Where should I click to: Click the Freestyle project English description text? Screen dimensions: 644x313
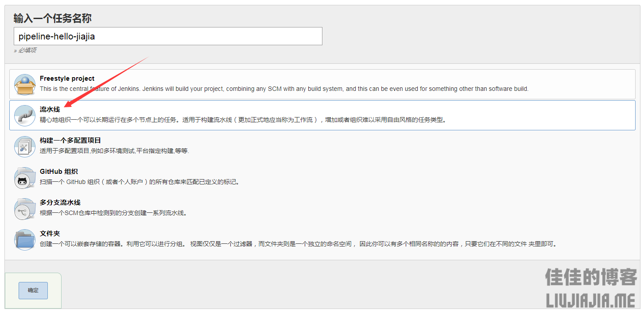click(283, 89)
